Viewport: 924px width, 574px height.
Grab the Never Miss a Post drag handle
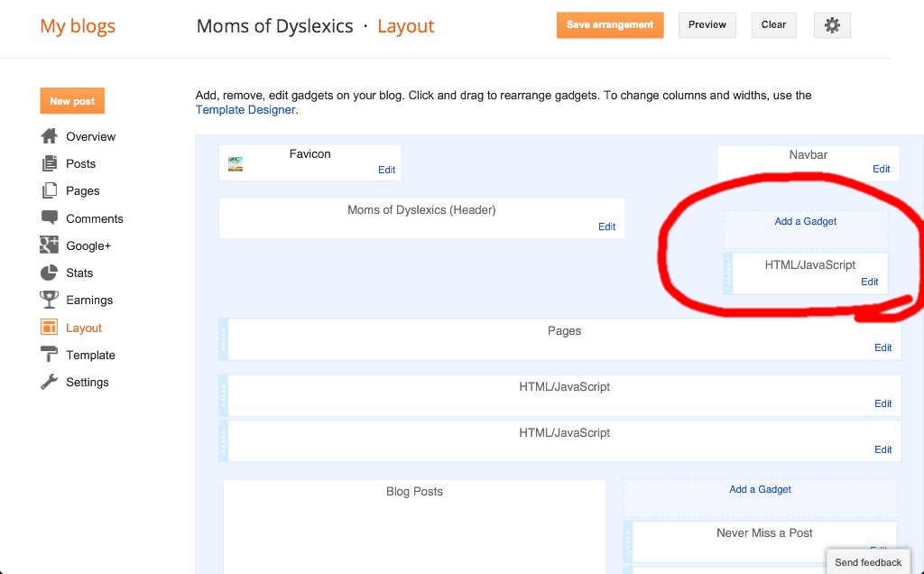point(628,542)
